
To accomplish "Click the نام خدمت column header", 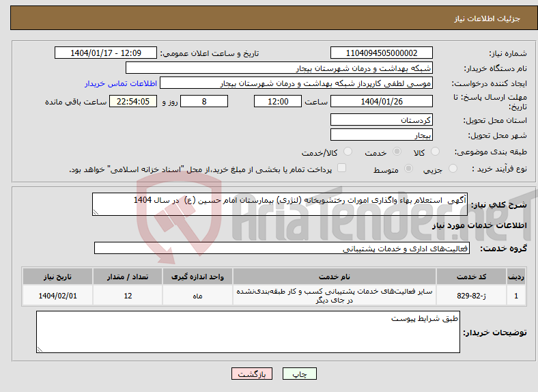I will [334, 277].
